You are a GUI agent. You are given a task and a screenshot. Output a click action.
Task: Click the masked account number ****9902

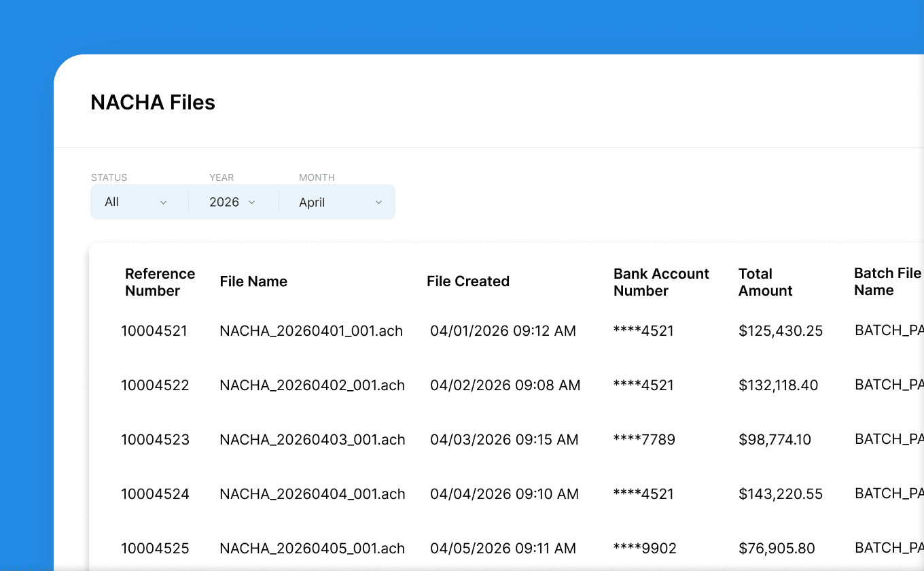coord(643,548)
